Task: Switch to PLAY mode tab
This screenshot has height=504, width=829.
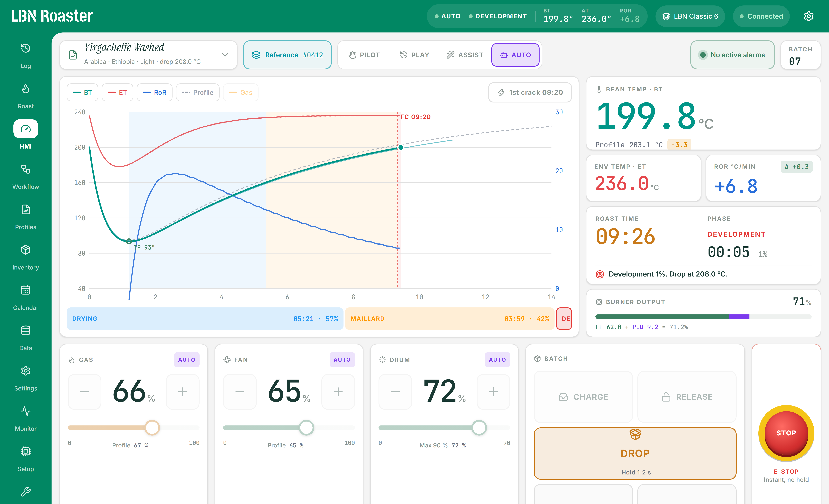Action: [x=414, y=55]
